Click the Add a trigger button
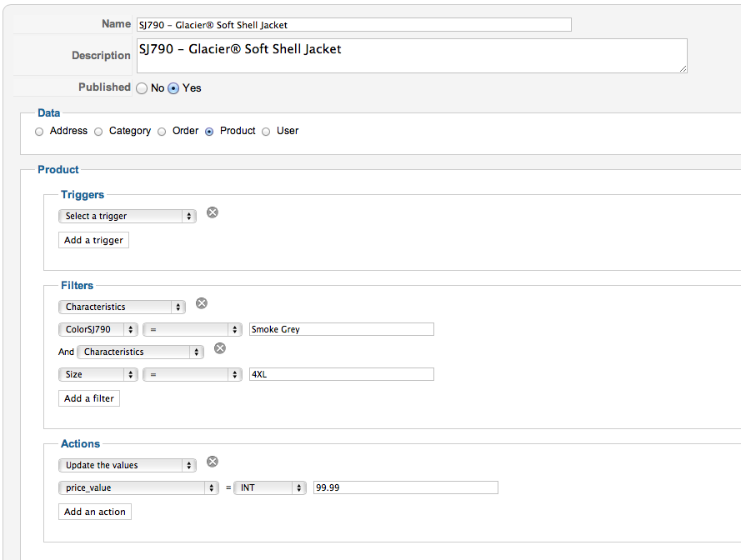The height and width of the screenshot is (560, 741). click(x=94, y=240)
